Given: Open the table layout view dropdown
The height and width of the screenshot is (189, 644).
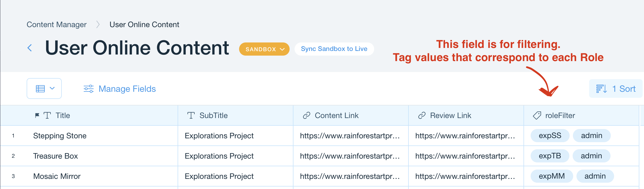Looking at the screenshot, I should tap(44, 88).
